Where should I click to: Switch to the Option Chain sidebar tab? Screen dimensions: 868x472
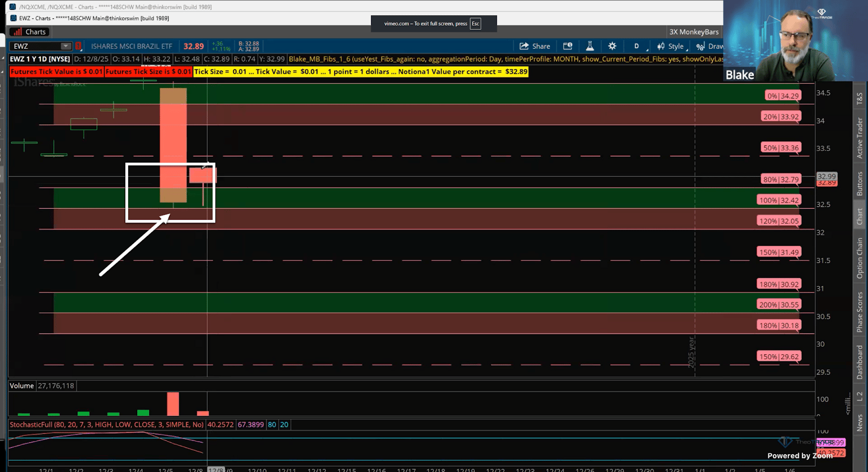pyautogui.click(x=860, y=258)
